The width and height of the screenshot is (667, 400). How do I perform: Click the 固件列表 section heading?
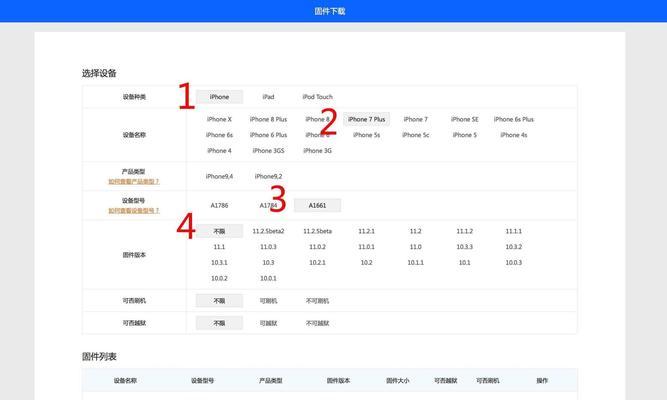99,357
